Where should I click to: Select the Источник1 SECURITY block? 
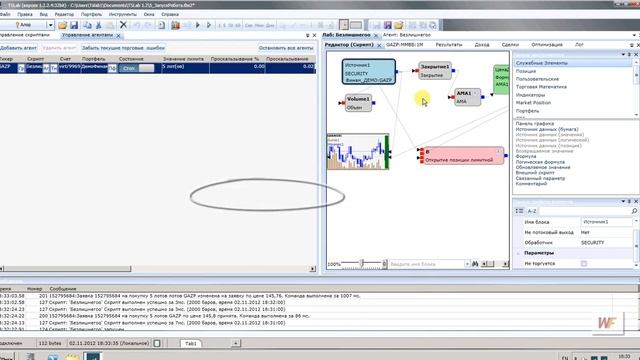(x=369, y=72)
